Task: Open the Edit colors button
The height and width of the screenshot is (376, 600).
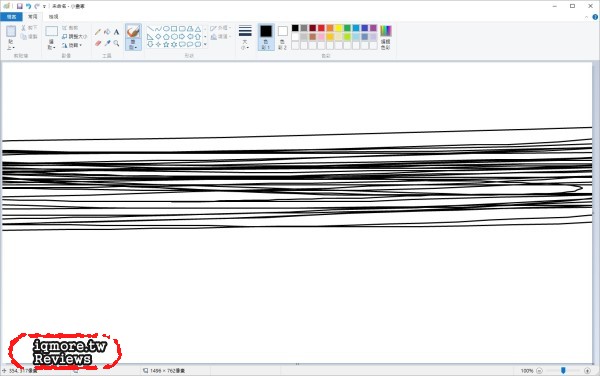Action: point(386,37)
